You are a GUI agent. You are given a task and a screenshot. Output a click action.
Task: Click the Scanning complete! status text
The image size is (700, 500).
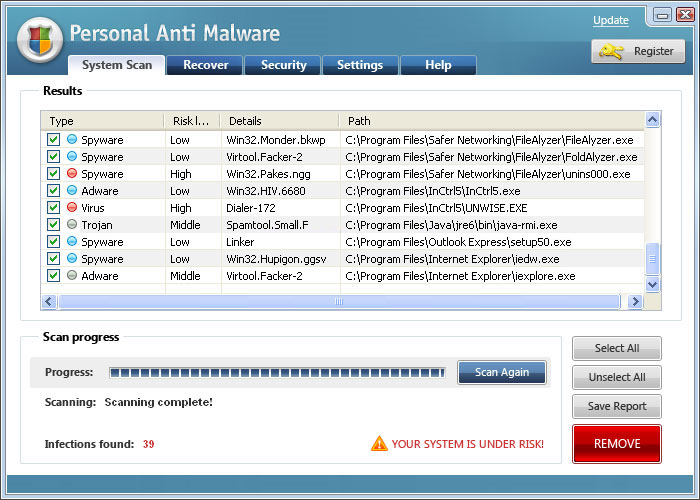coord(158,402)
